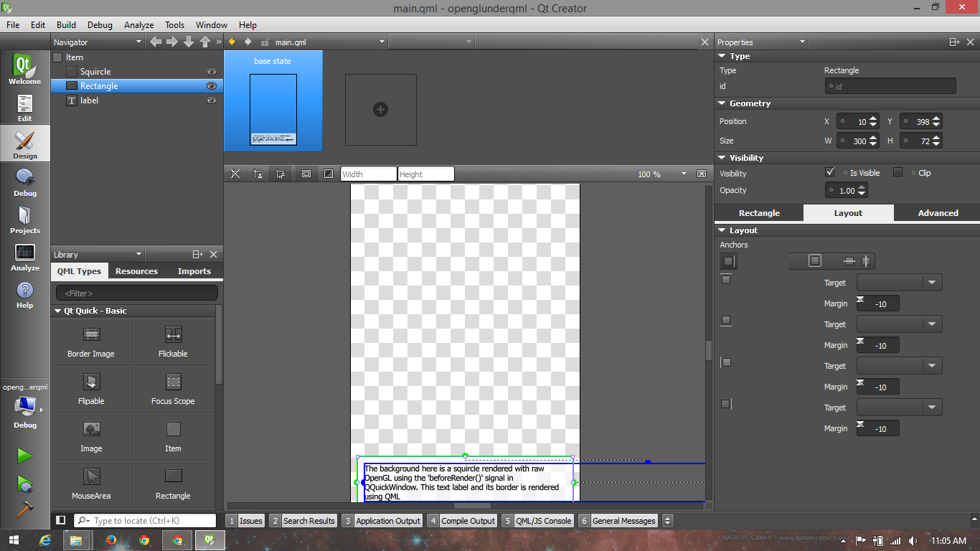The height and width of the screenshot is (551, 980).
Task: Click the show-outline square icon in form toolbar
Action: point(329,174)
